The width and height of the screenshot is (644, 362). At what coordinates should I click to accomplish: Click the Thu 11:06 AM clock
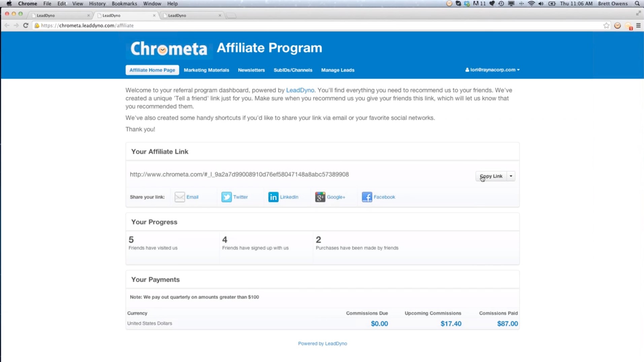point(576,4)
